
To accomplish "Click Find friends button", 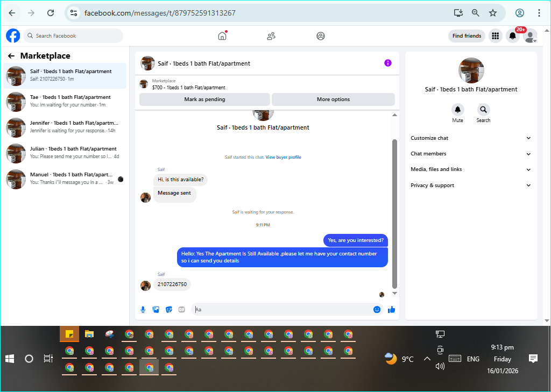I will [467, 36].
